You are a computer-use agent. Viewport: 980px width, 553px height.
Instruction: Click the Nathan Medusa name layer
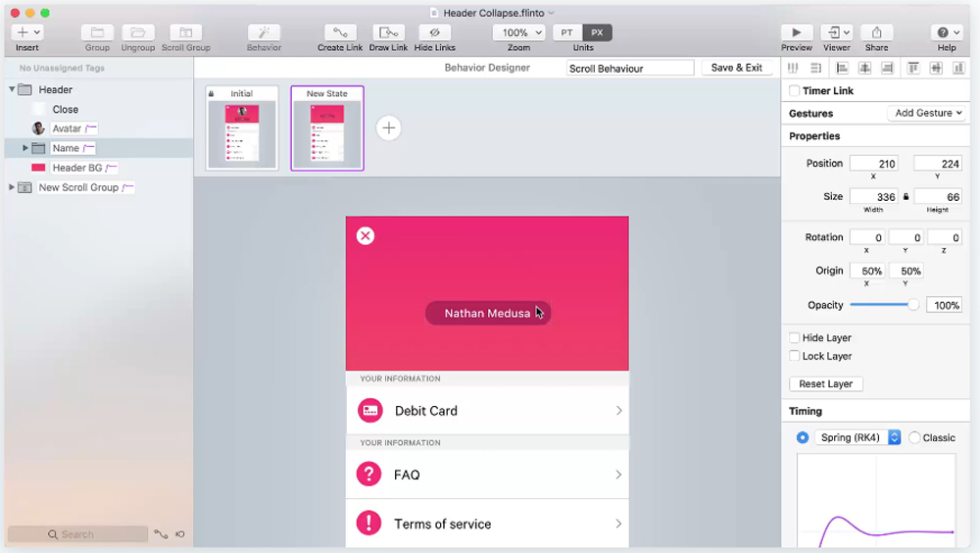point(487,314)
